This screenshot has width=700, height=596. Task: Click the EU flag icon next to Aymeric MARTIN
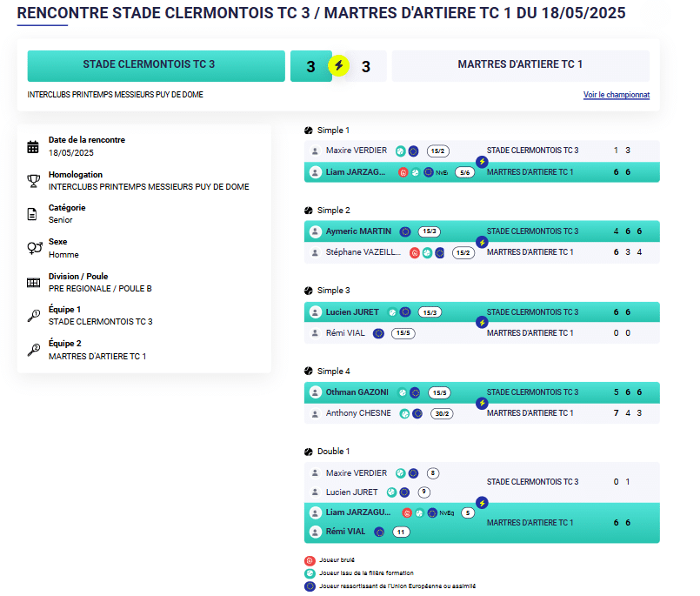[x=405, y=231]
